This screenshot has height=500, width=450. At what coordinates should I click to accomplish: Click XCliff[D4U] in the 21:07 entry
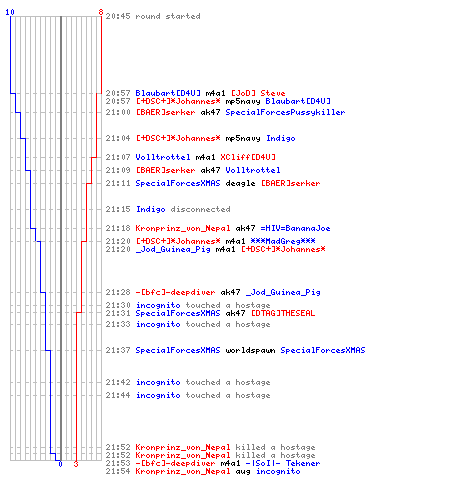(x=248, y=157)
